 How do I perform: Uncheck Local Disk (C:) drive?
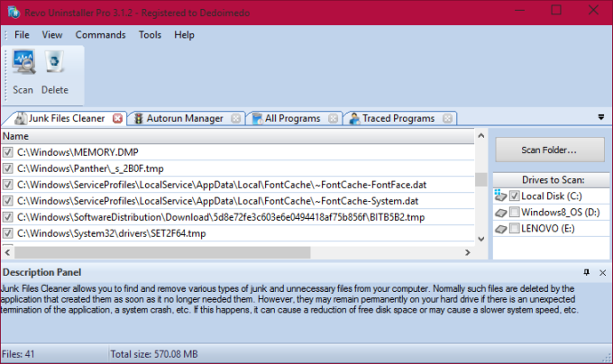pyautogui.click(x=515, y=196)
